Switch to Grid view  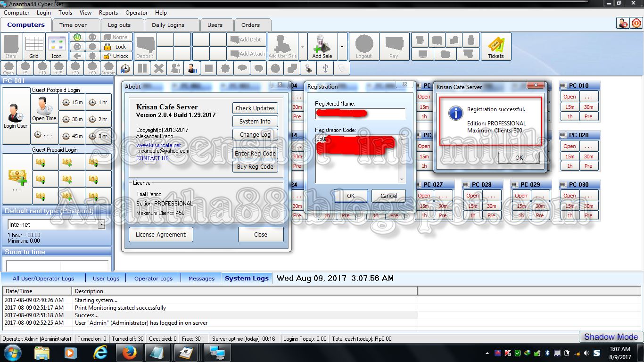coord(34,47)
